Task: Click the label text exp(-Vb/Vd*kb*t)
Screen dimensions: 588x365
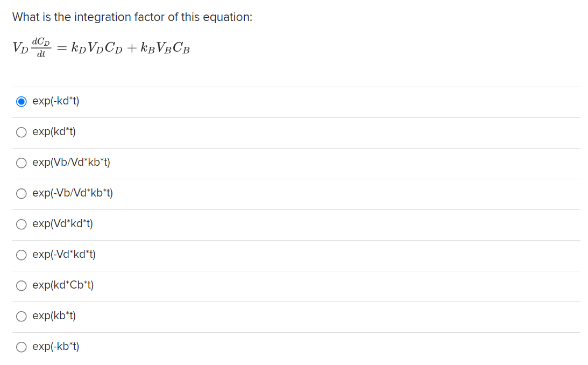Action: point(73,193)
